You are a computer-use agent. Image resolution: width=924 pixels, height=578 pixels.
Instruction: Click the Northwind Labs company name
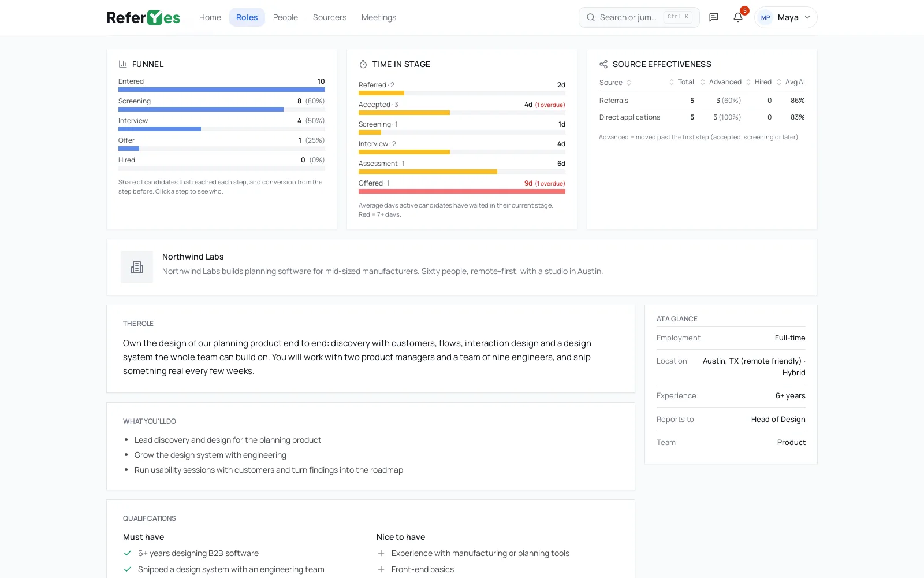coord(193,257)
